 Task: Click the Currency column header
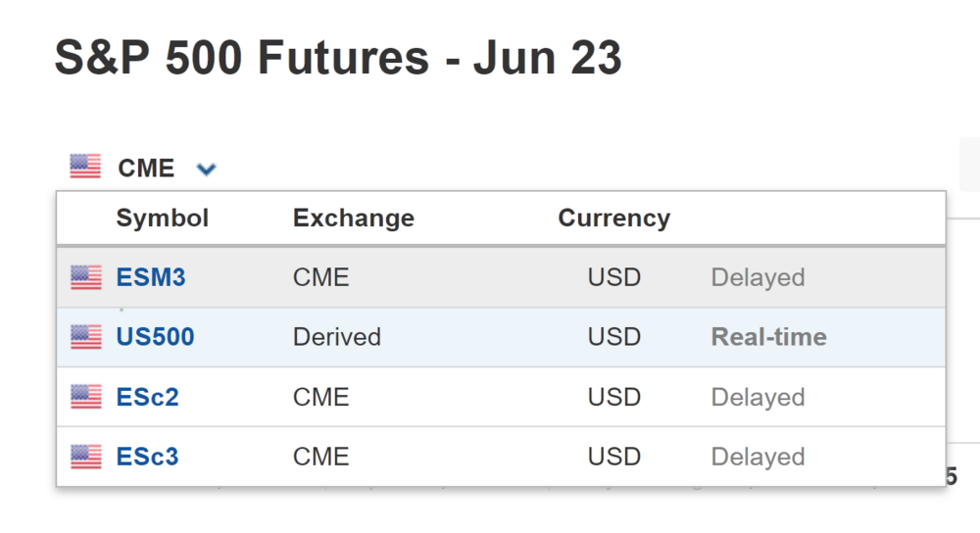click(x=614, y=218)
